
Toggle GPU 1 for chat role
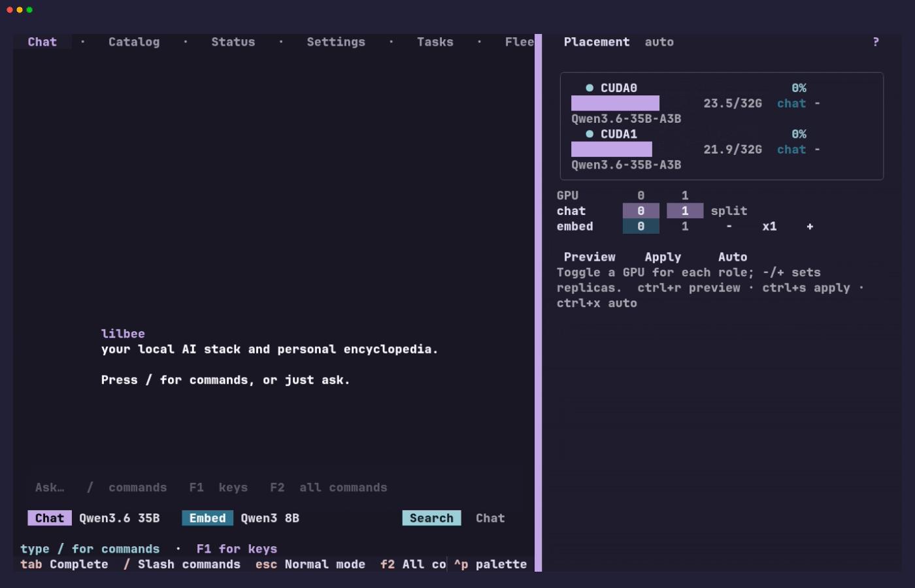point(685,211)
